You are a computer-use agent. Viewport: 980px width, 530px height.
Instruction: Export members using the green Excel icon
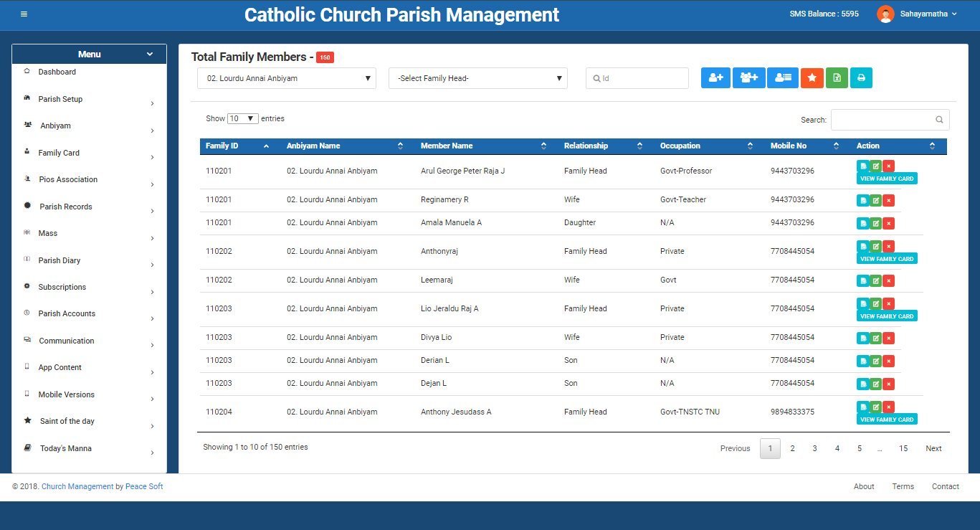(837, 78)
